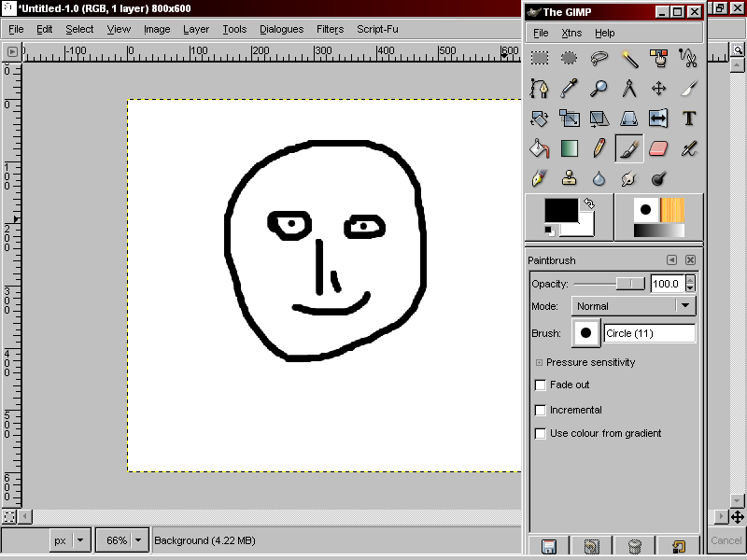Choose the Colour Picker eyedropper tool

(570, 89)
